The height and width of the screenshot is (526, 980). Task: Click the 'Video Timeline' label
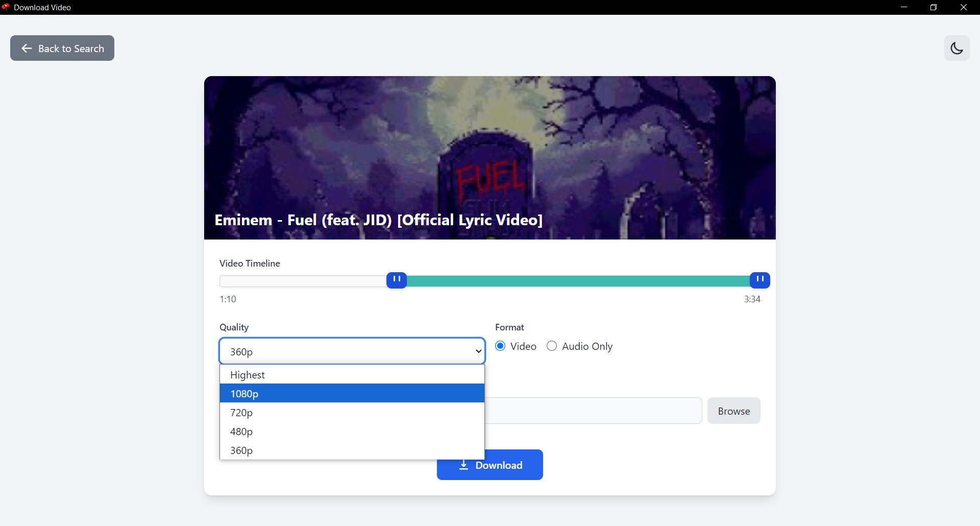point(250,264)
